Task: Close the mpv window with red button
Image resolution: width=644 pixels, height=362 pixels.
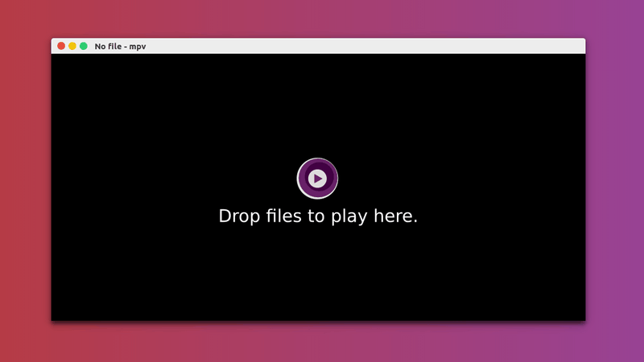Action: (61, 46)
